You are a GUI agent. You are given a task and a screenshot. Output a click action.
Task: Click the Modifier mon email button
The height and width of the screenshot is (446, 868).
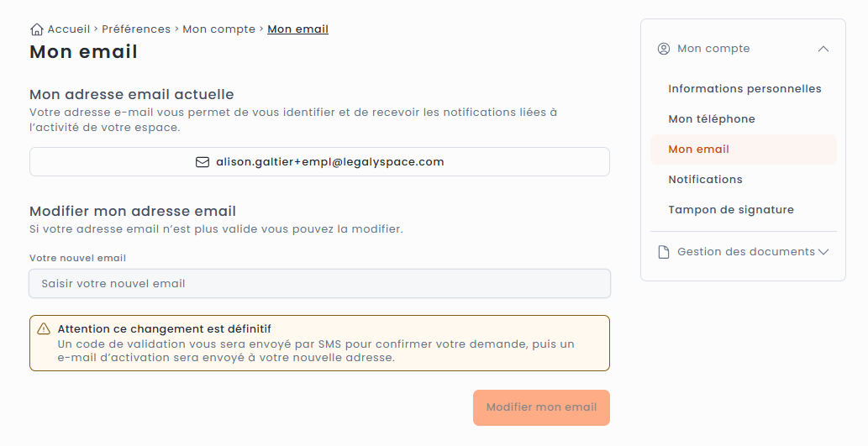click(541, 407)
